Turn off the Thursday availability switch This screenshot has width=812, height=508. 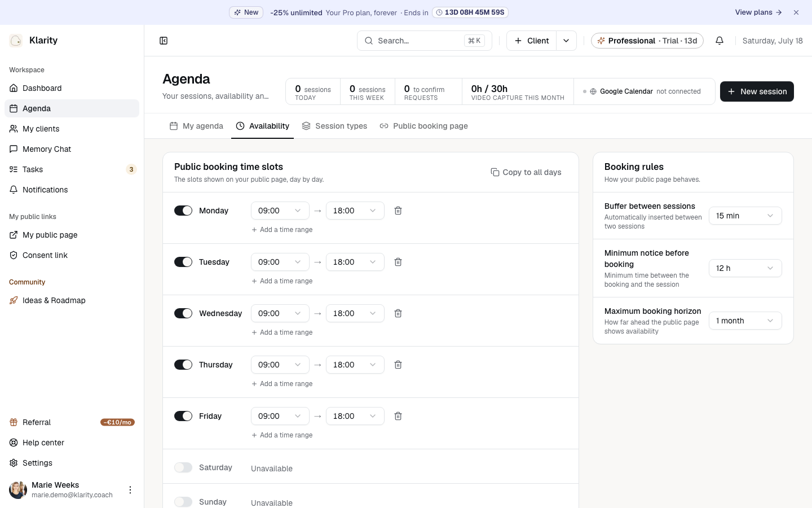click(x=183, y=365)
